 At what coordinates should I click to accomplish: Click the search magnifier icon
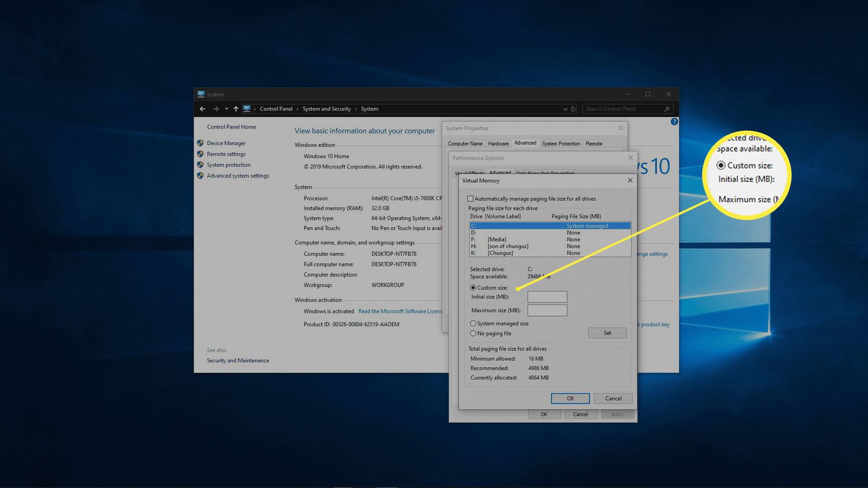(x=667, y=109)
